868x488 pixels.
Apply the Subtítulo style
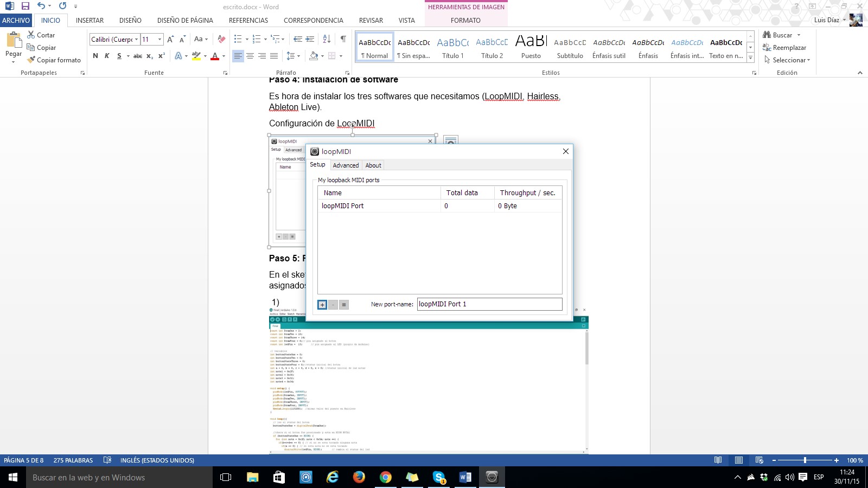tap(570, 48)
